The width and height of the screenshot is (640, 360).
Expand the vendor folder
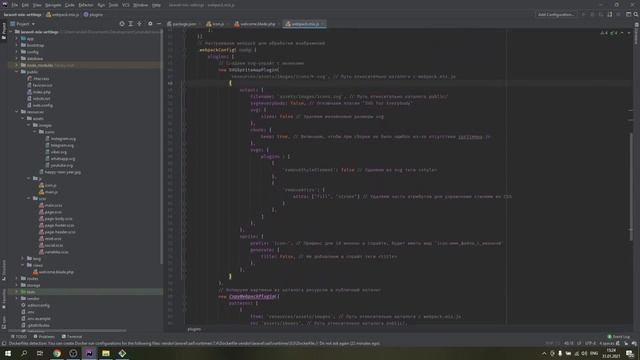(x=17, y=298)
